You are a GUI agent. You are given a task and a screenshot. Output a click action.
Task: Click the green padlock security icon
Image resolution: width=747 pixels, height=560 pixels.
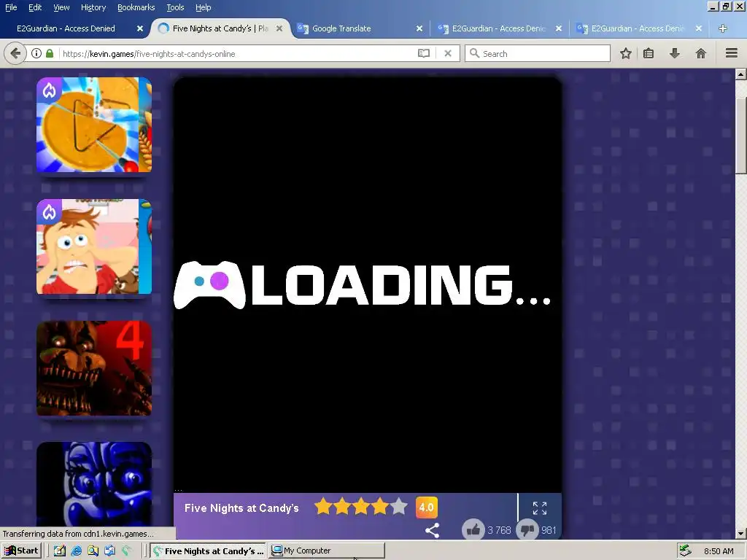(x=50, y=53)
